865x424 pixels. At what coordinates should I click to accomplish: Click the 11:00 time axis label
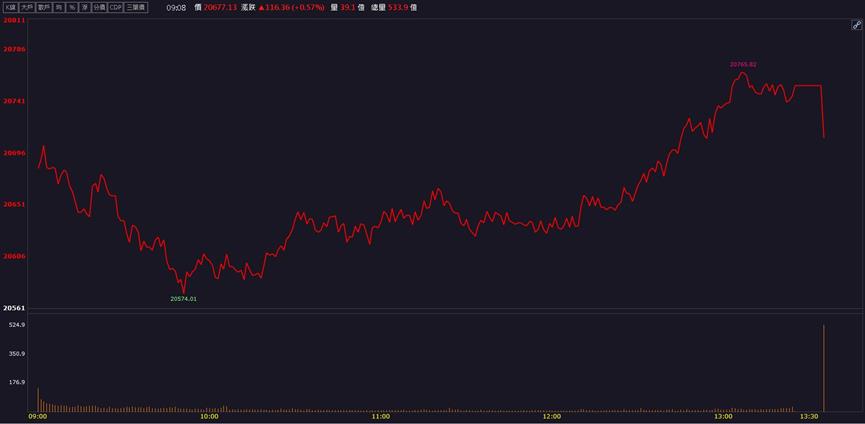point(381,417)
